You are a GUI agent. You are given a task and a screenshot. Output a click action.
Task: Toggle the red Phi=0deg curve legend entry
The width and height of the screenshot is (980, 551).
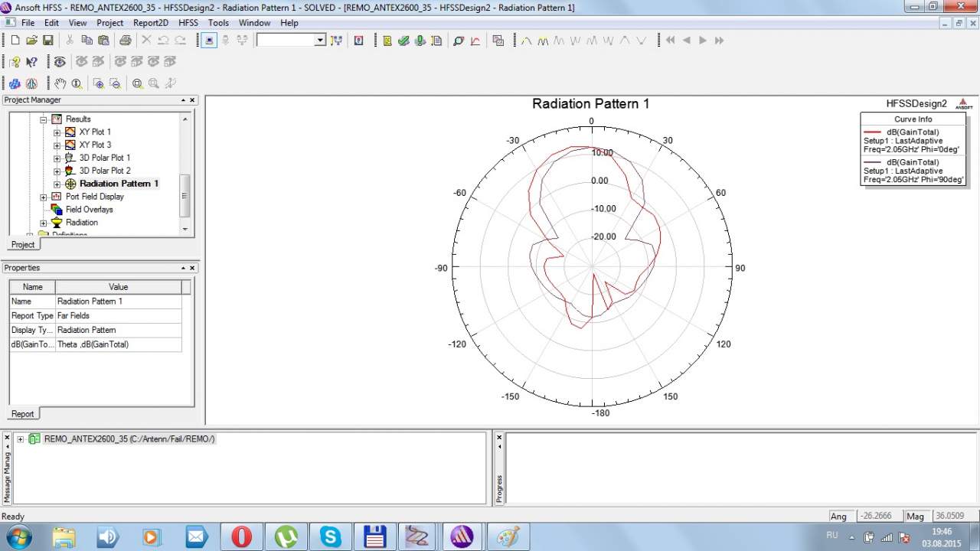tap(913, 141)
